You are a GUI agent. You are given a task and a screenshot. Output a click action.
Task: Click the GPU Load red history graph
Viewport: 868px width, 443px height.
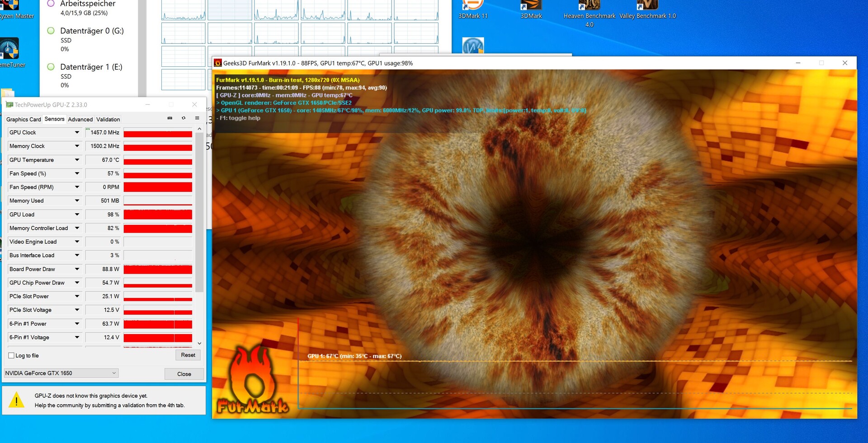[x=158, y=215]
